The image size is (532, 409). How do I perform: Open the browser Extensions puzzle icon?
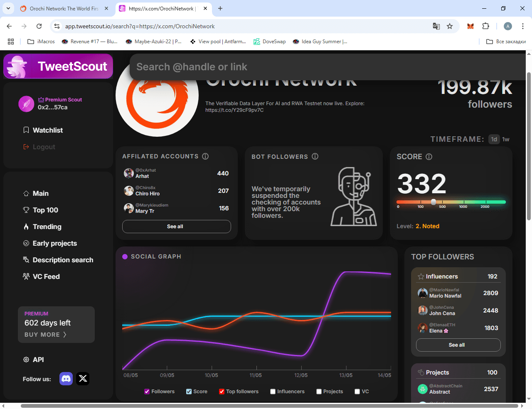pos(485,26)
